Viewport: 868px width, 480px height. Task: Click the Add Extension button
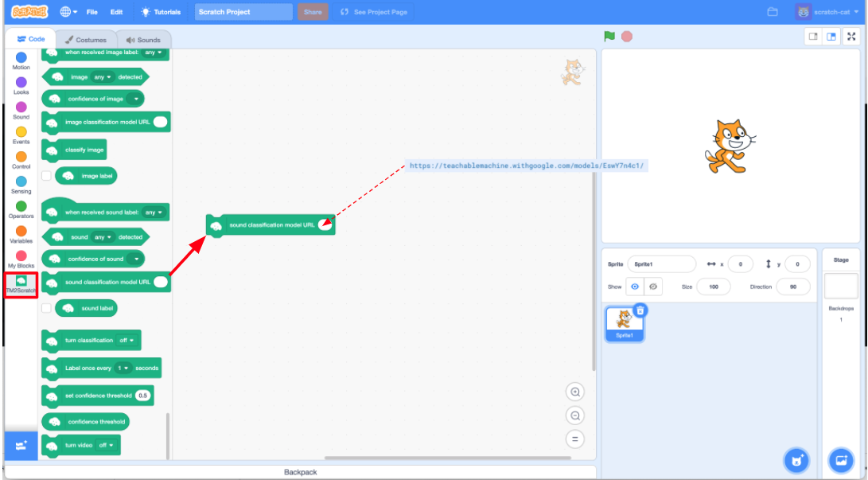pyautogui.click(x=21, y=446)
